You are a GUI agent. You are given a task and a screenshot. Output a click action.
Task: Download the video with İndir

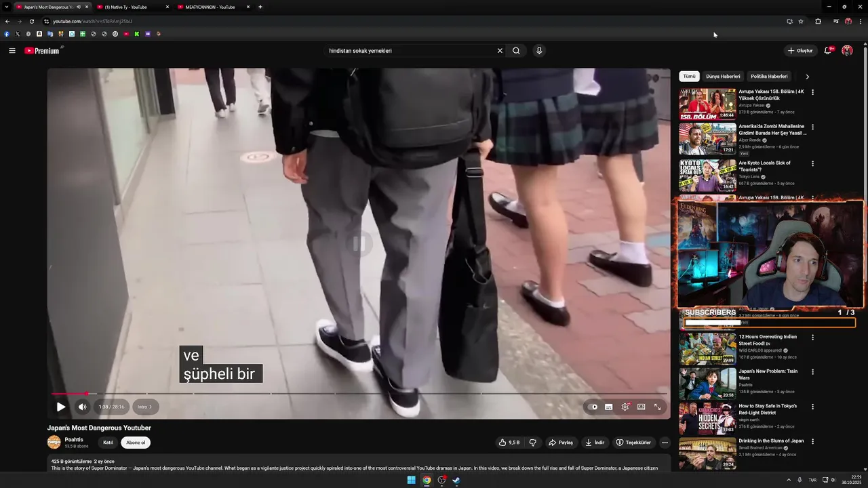tap(595, 443)
